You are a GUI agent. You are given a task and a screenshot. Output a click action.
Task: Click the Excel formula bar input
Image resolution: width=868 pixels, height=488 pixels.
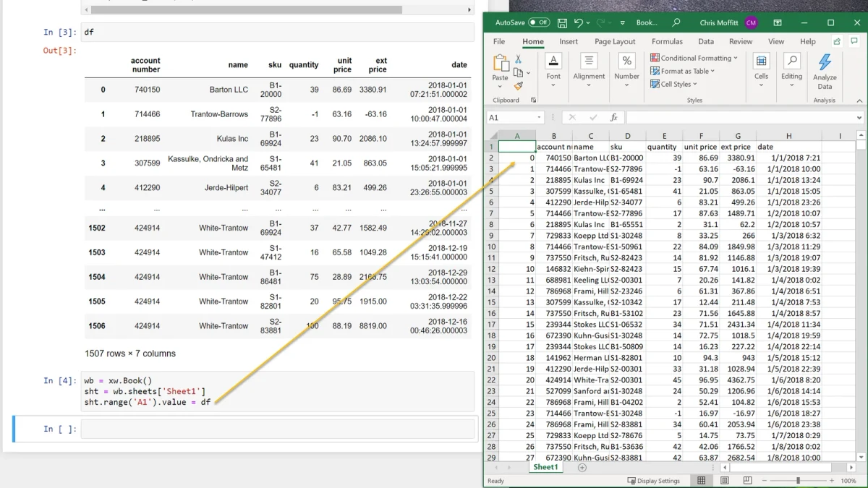[741, 117]
